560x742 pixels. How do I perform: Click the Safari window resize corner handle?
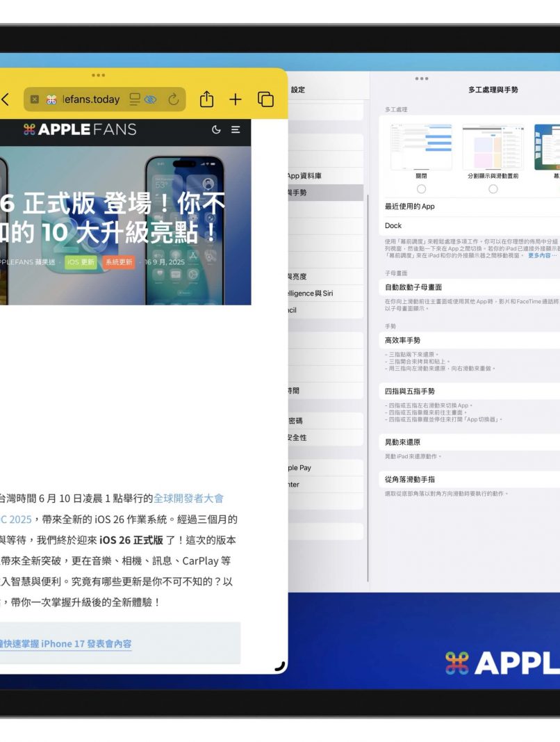click(279, 666)
